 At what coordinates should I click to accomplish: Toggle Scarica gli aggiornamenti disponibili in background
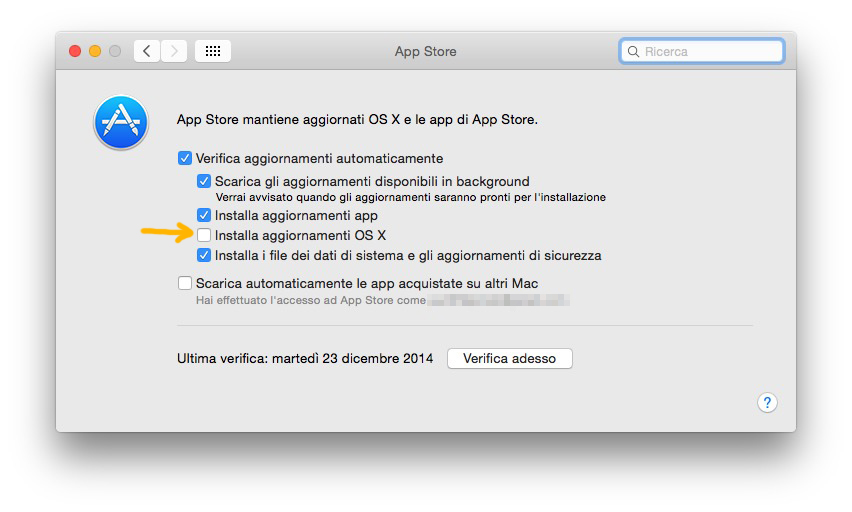(x=204, y=182)
